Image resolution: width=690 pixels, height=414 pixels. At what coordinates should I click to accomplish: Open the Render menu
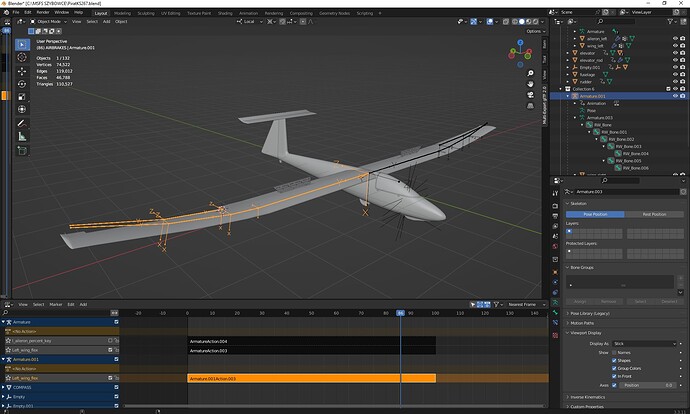click(x=43, y=12)
